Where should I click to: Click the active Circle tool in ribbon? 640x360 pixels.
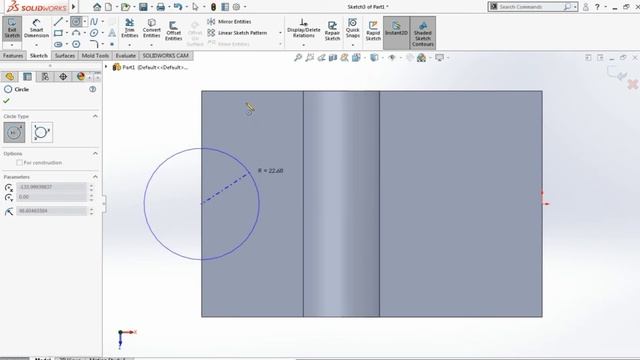[x=76, y=21]
